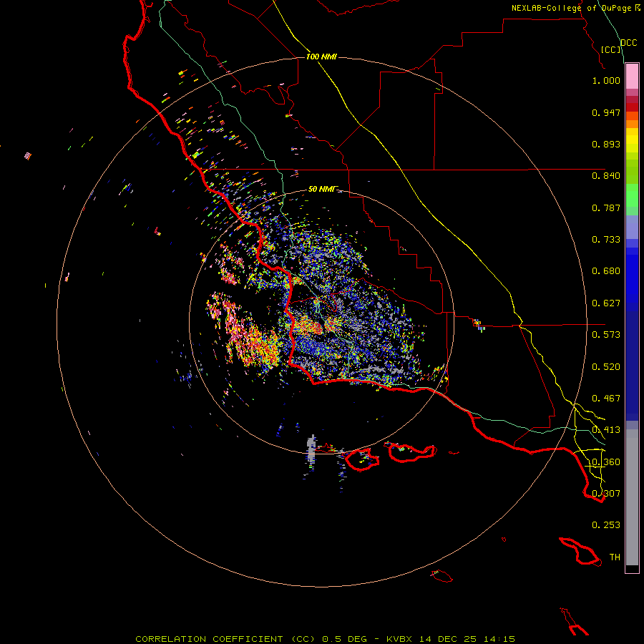The image size is (644, 644).
Task: Click the 0.893 scale value
Action: [606, 144]
